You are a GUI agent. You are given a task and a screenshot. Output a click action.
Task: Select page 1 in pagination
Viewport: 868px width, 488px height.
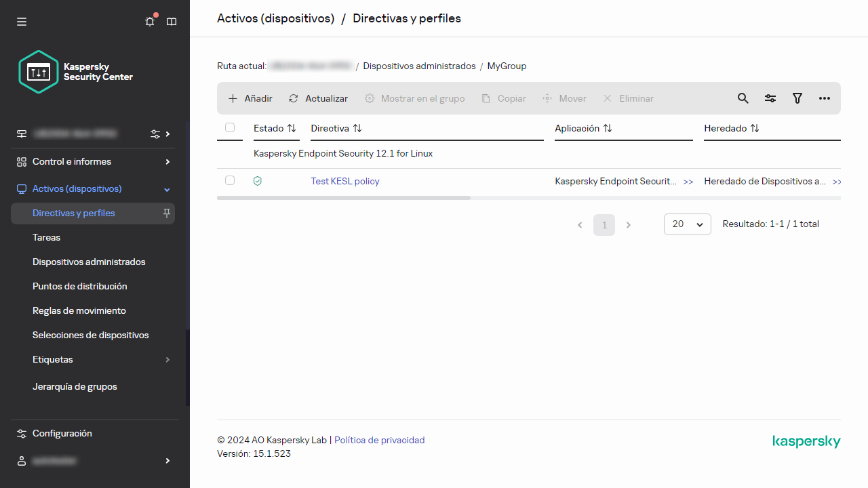604,224
